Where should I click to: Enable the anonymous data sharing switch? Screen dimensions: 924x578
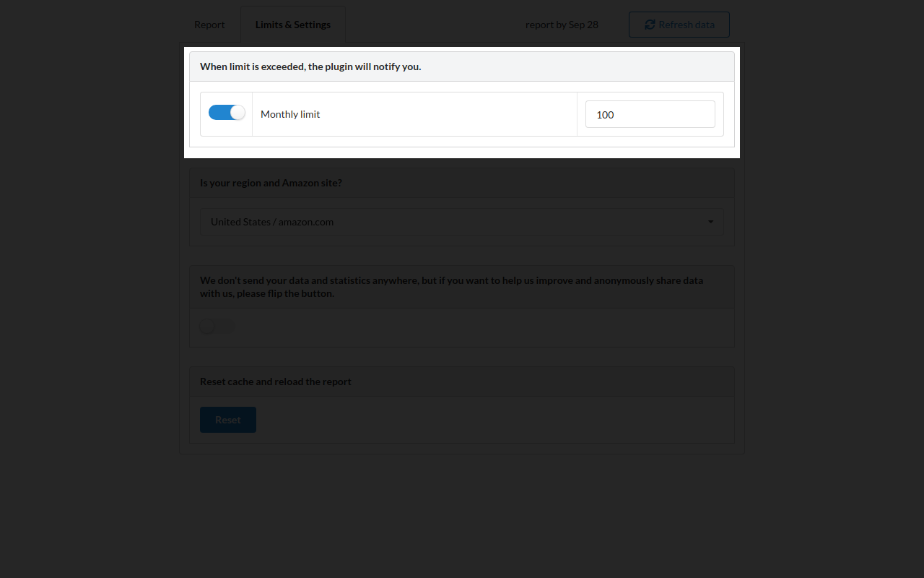(x=217, y=327)
